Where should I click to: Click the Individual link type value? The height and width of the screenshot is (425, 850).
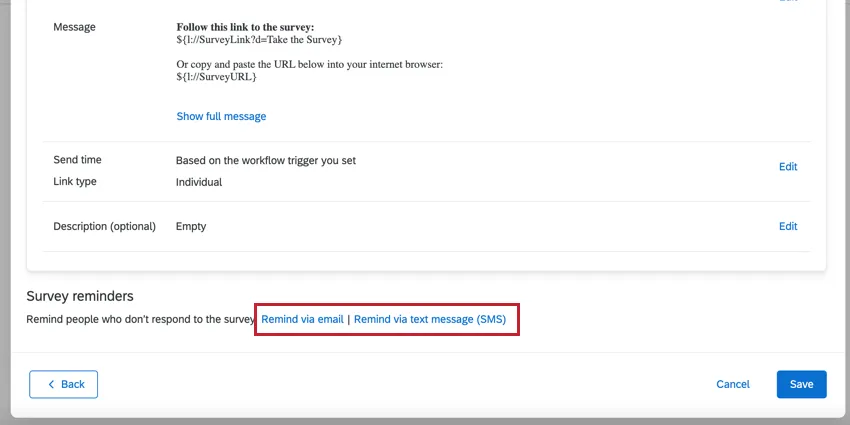point(198,182)
